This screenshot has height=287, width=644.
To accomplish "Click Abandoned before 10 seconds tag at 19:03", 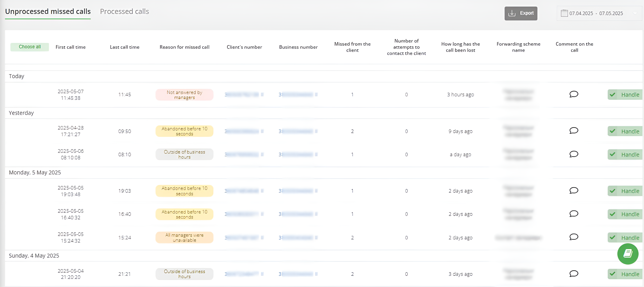I will point(184,191).
